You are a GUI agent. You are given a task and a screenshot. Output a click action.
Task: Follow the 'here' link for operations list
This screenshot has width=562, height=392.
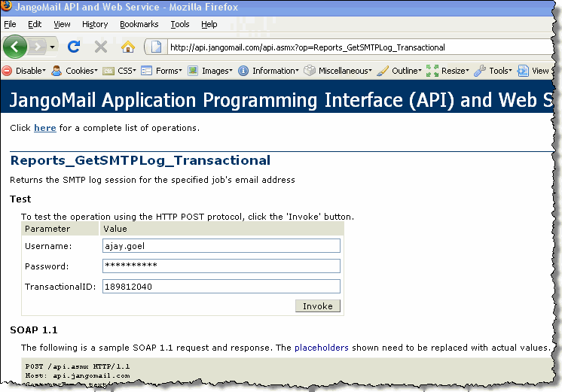44,128
